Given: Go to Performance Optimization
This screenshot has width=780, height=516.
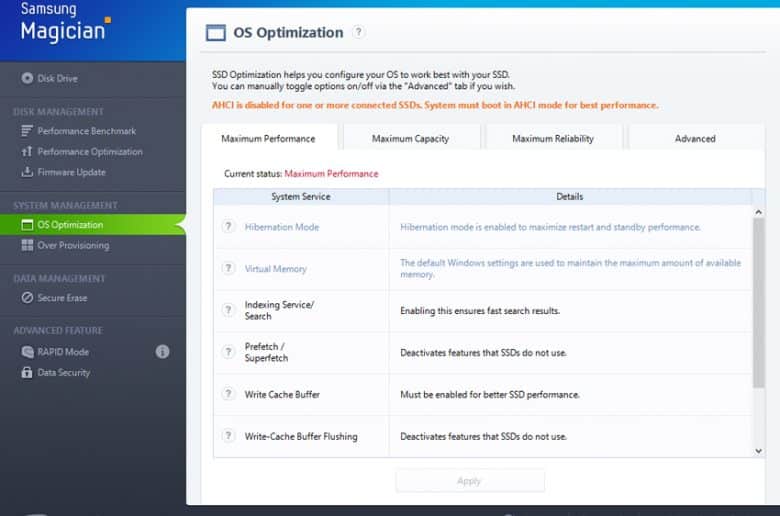Looking at the screenshot, I should click(90, 151).
